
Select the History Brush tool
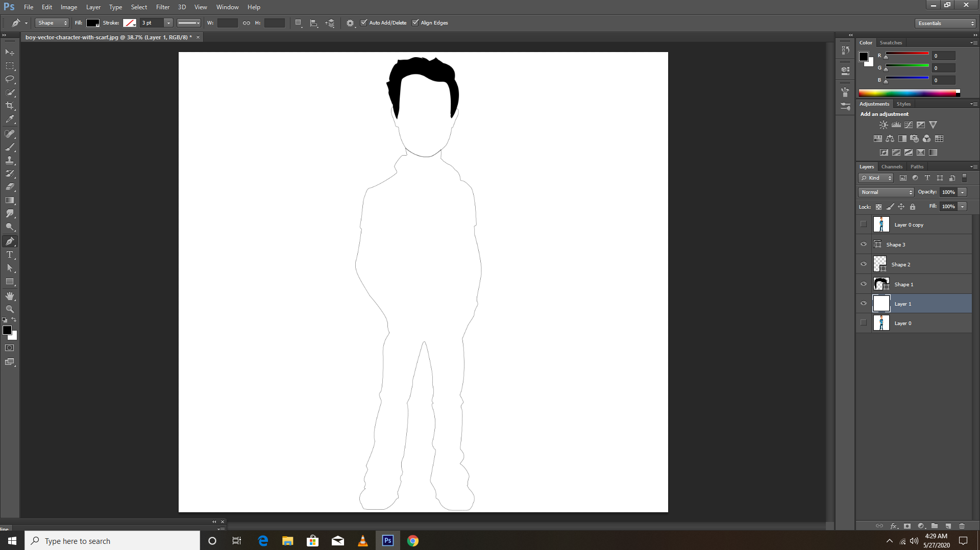click(x=10, y=173)
